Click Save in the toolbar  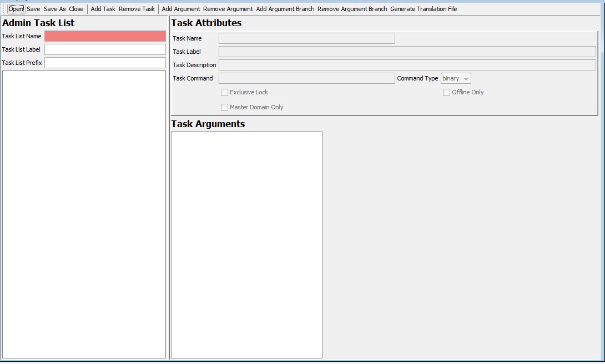(x=33, y=9)
